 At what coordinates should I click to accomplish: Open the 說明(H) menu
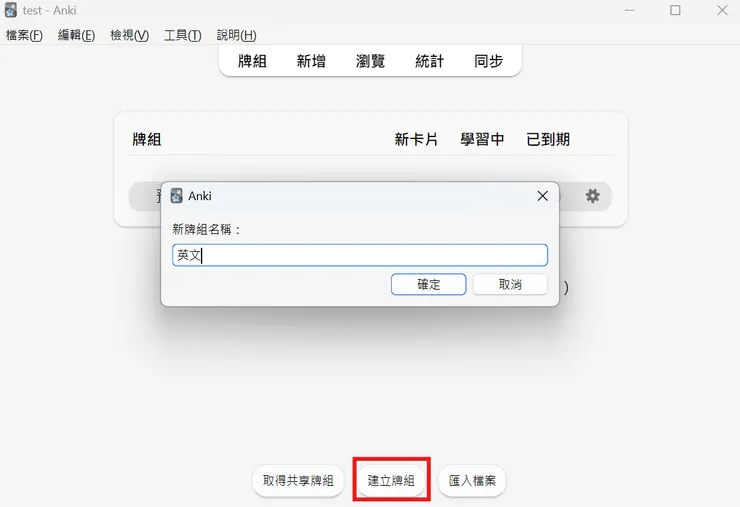pos(236,35)
